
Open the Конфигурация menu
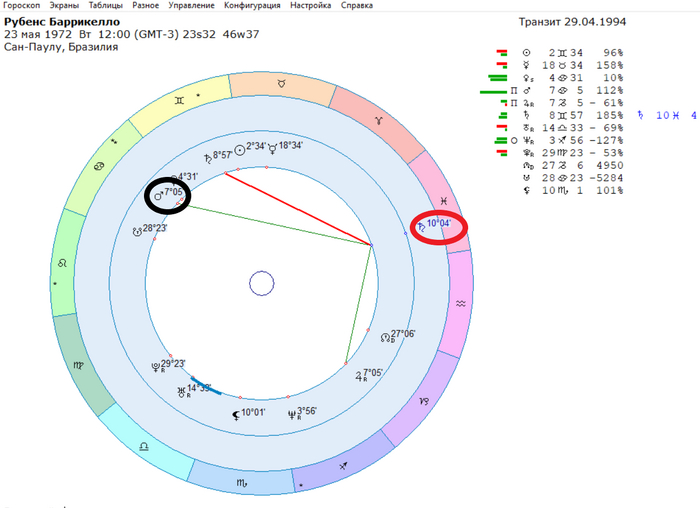pyautogui.click(x=252, y=5)
